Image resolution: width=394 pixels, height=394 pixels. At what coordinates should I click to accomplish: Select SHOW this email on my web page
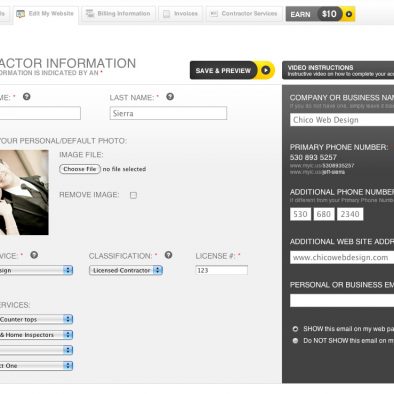click(295, 329)
